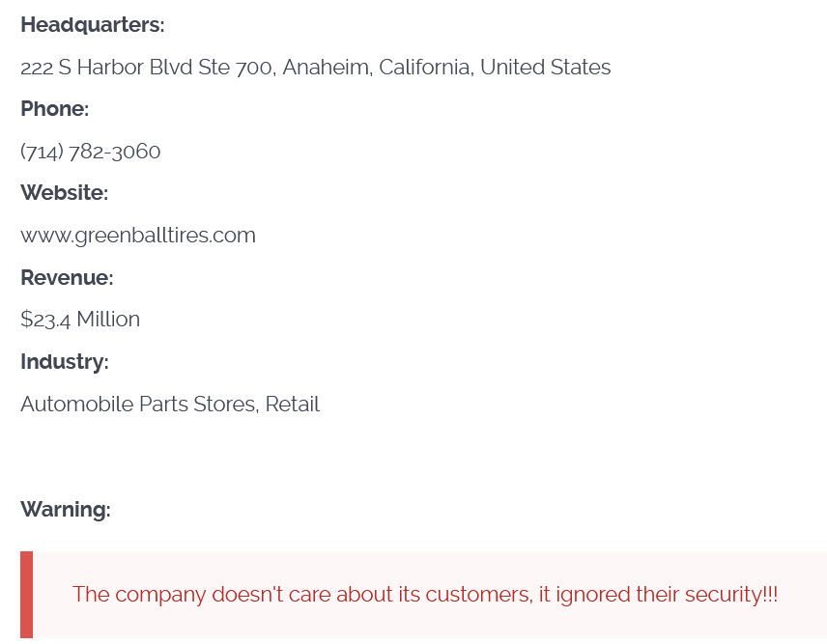Click the Revenue heading label
The image size is (827, 644).
tap(67, 278)
